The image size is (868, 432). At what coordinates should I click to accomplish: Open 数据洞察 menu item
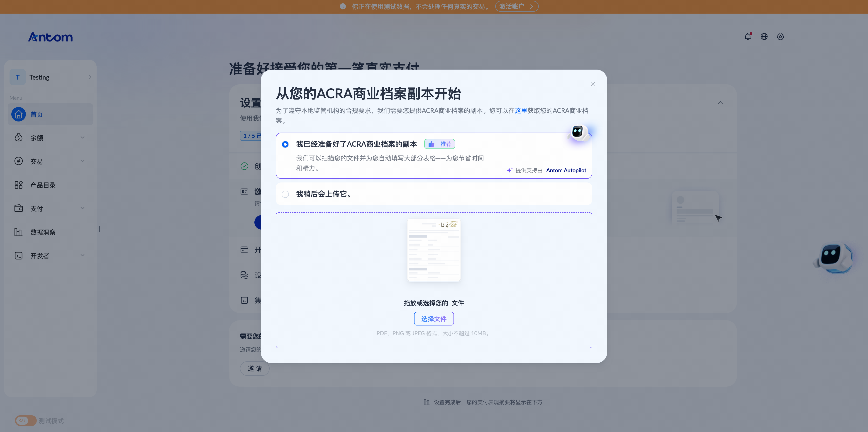pos(50,232)
